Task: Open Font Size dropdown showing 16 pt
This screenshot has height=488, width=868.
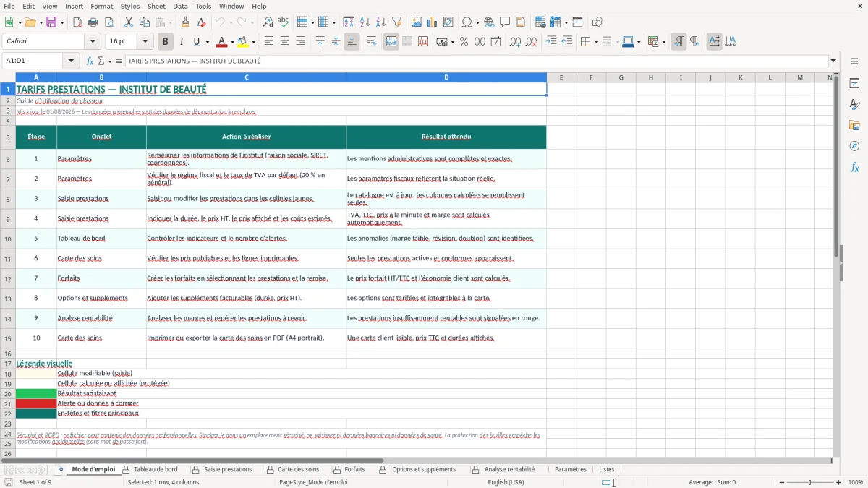Action: 145,42
